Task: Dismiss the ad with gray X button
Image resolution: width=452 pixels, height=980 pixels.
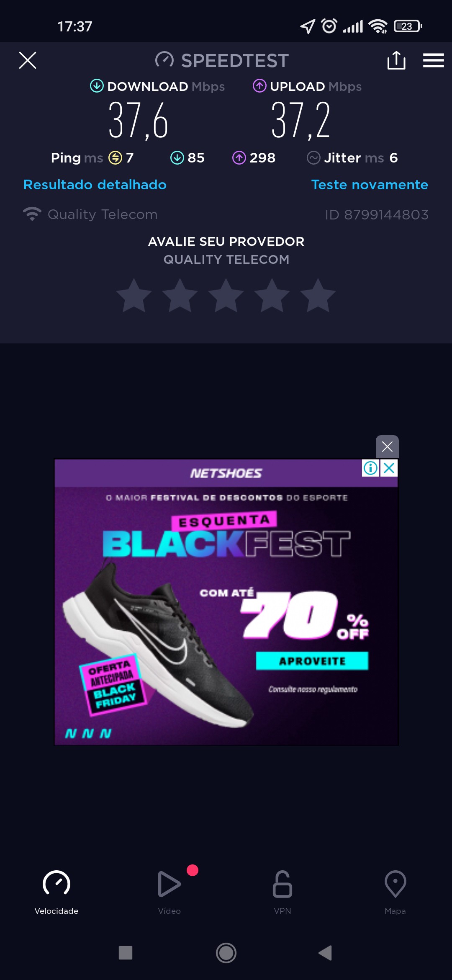Action: tap(387, 446)
